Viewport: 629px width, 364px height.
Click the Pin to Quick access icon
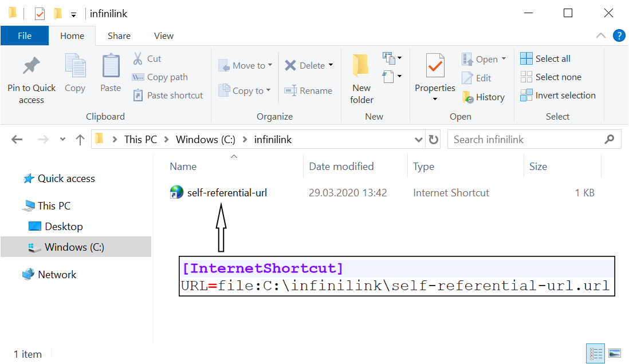(x=32, y=66)
